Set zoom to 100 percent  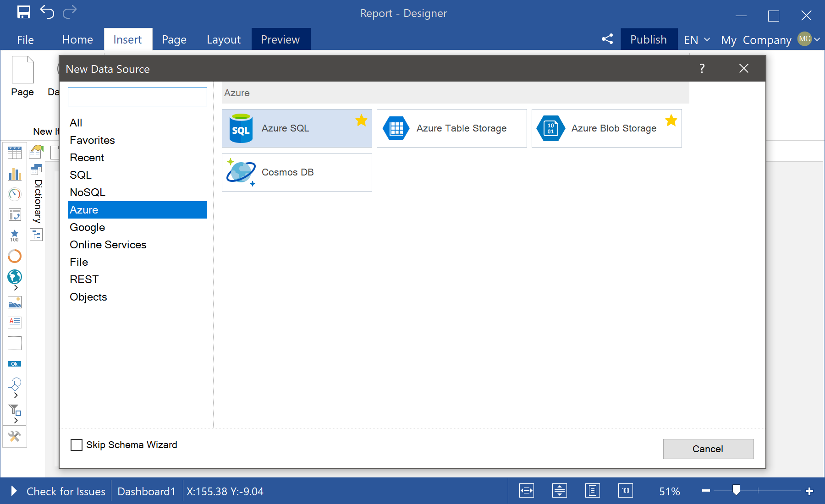[626, 491]
